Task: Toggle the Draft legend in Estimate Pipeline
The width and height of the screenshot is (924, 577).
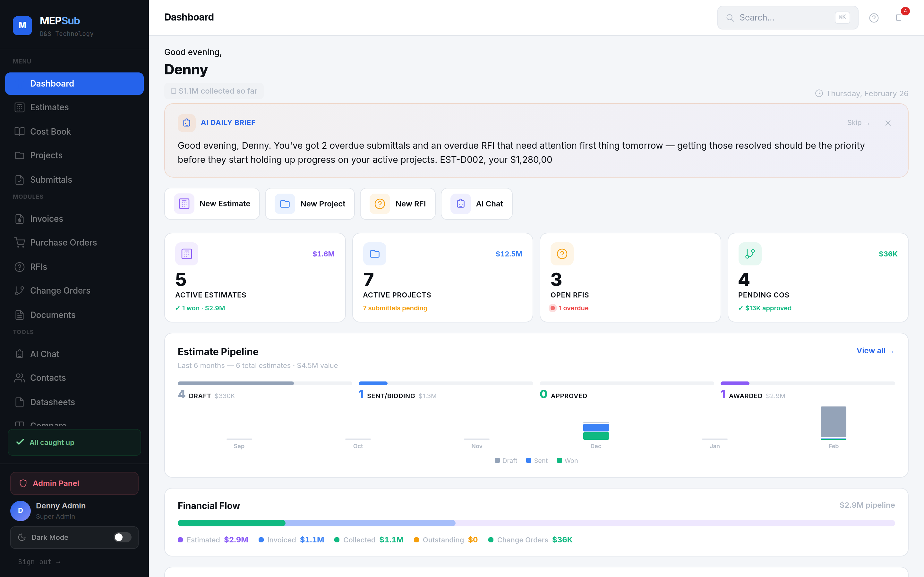Action: coord(506,461)
